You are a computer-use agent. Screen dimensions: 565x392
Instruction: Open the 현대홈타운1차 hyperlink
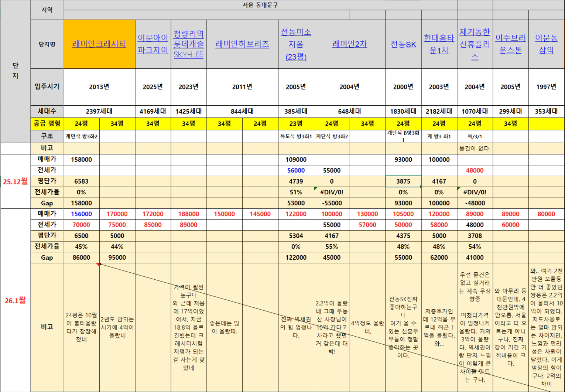pos(439,44)
